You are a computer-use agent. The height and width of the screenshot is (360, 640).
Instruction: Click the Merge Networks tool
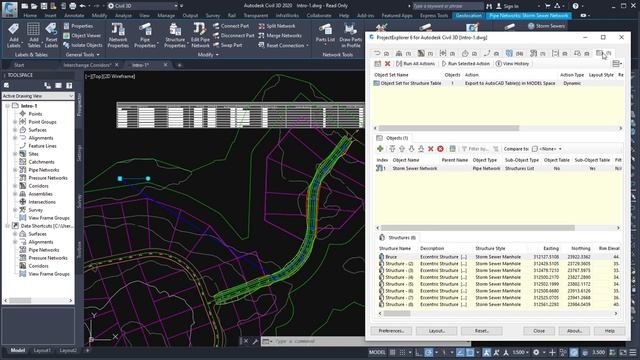[280, 36]
